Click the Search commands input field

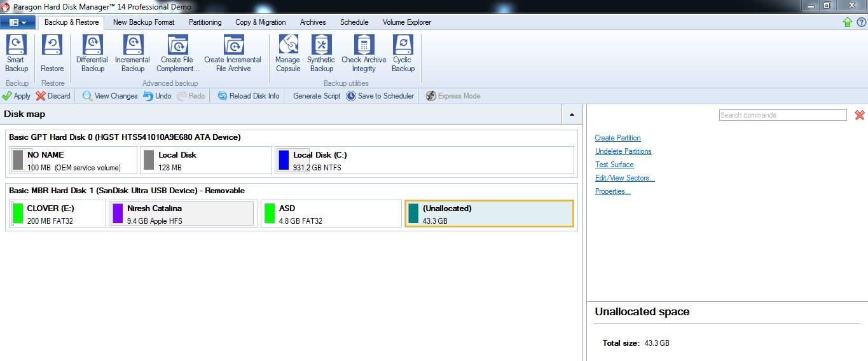point(782,115)
